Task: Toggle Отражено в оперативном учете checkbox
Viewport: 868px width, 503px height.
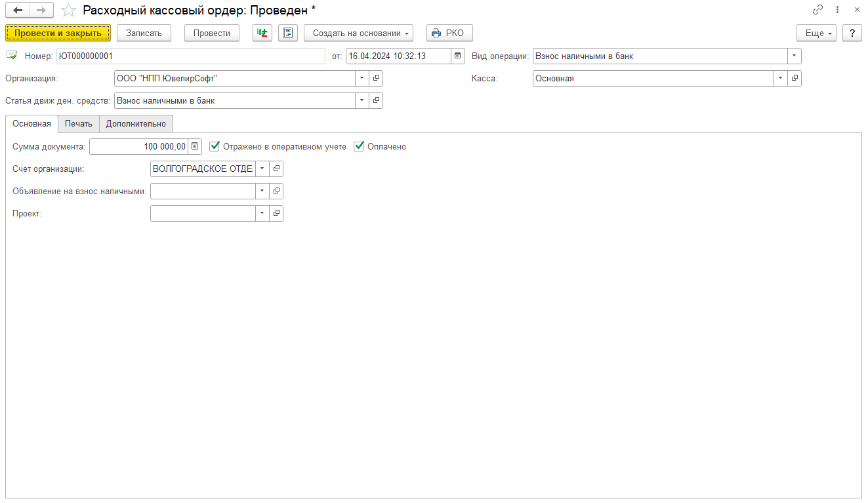Action: (x=214, y=146)
